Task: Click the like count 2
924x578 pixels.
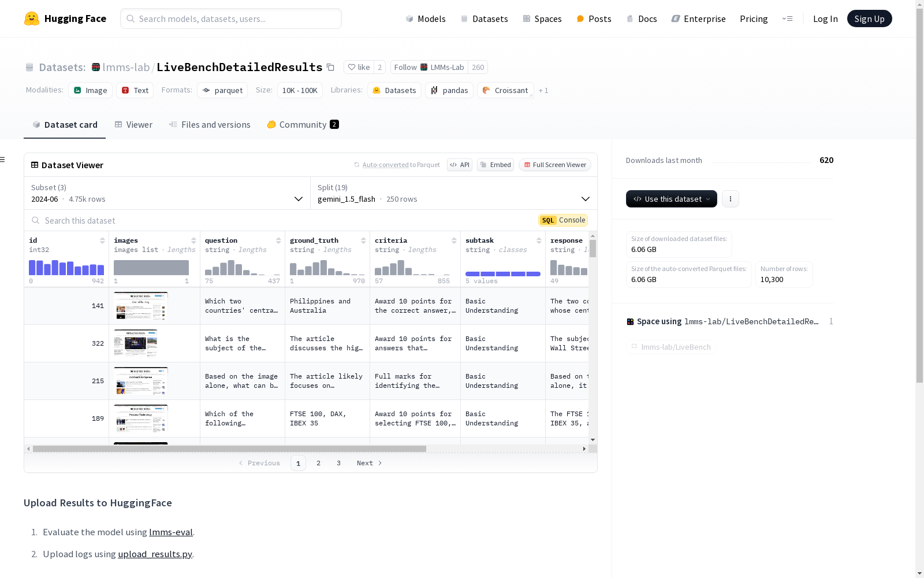Action: point(379,67)
